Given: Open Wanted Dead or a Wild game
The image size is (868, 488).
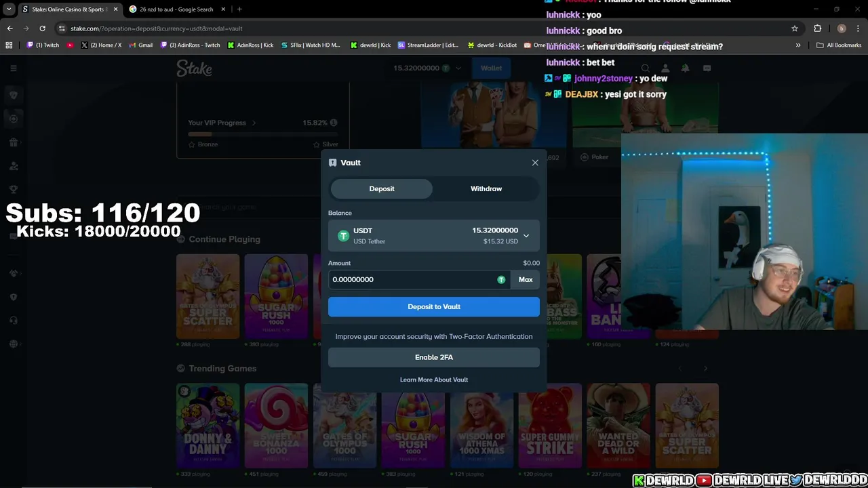Looking at the screenshot, I should pos(618,426).
